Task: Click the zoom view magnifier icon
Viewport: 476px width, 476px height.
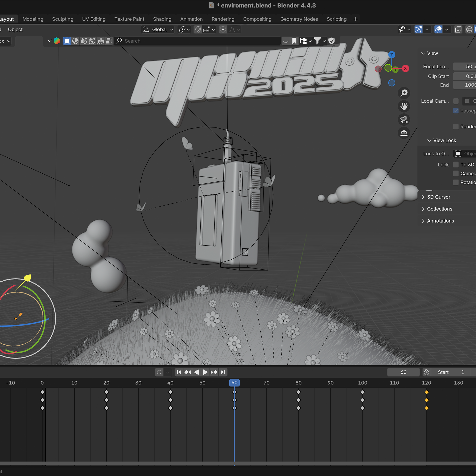Action: click(x=404, y=93)
